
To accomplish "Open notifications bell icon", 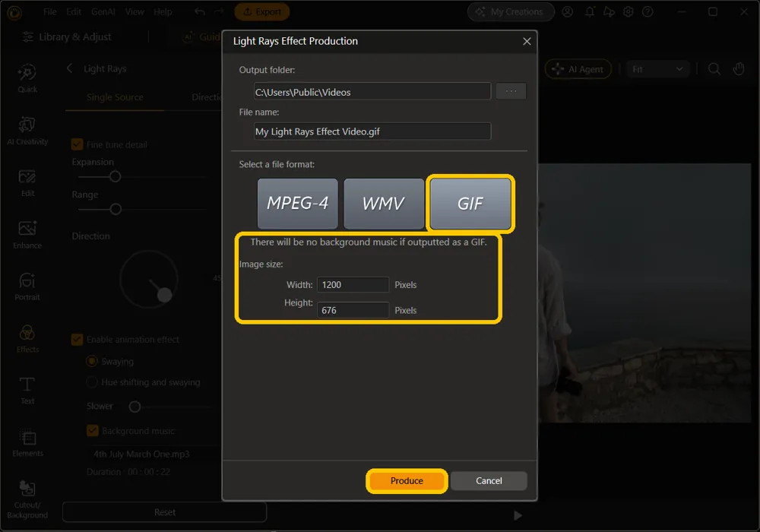I will [x=590, y=11].
